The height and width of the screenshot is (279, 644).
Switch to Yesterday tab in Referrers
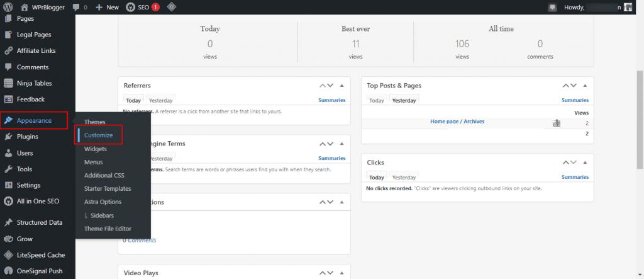point(160,100)
